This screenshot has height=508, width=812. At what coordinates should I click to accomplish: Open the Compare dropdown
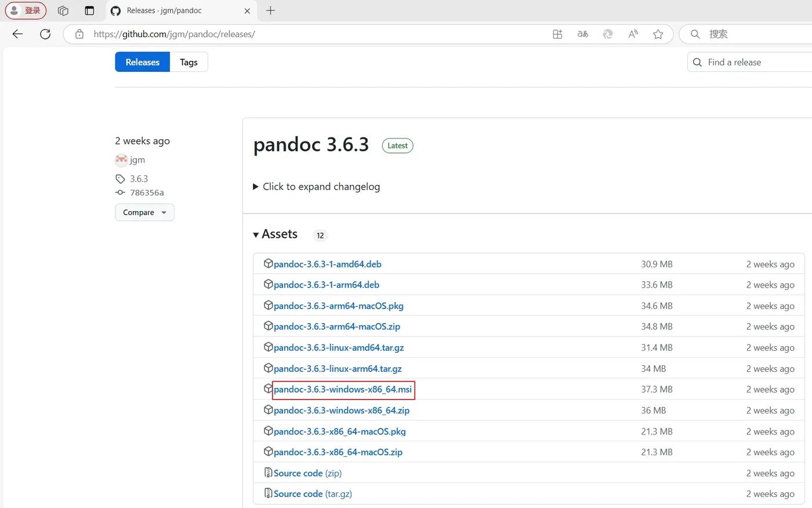(x=144, y=212)
